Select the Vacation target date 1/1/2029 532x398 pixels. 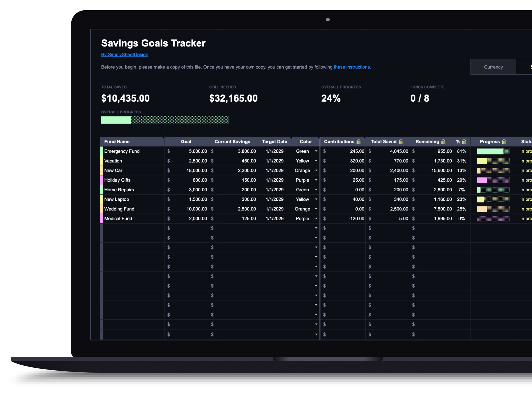275,161
